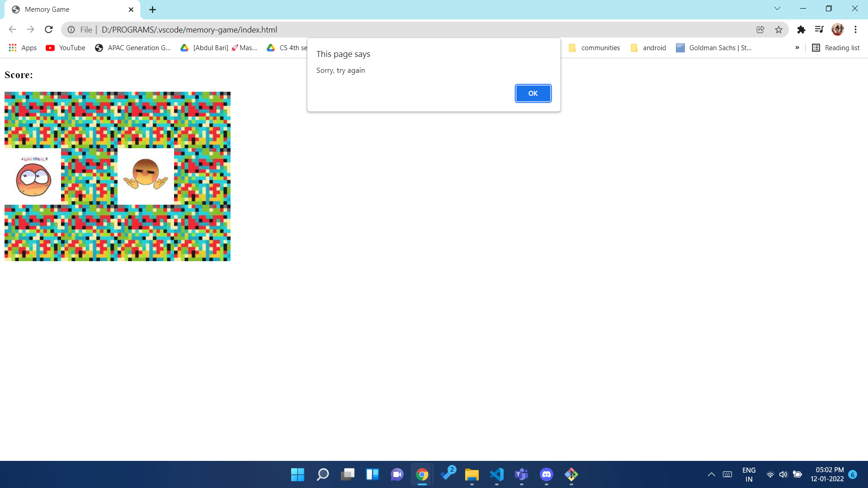868x488 pixels.
Task: Open the Chrome three-dot menu
Action: pyautogui.click(x=855, y=30)
